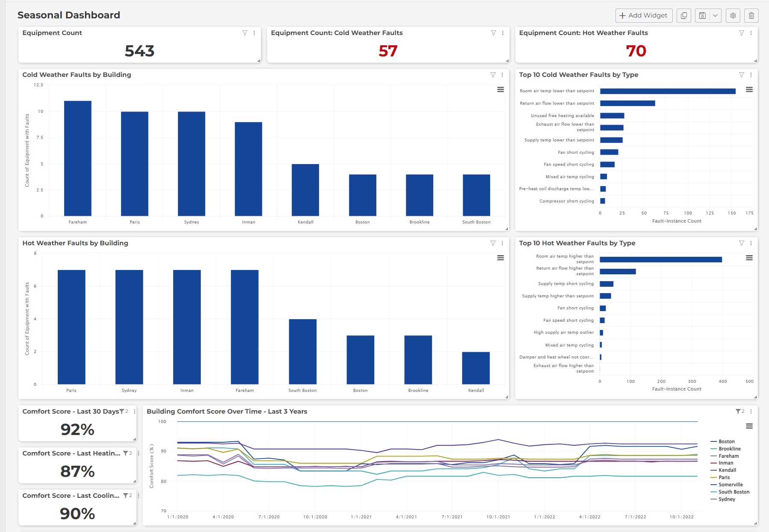Screen dimensions: 769x532
Task: Open the filter on Cold Weather Faults by Building
Action: coord(493,75)
